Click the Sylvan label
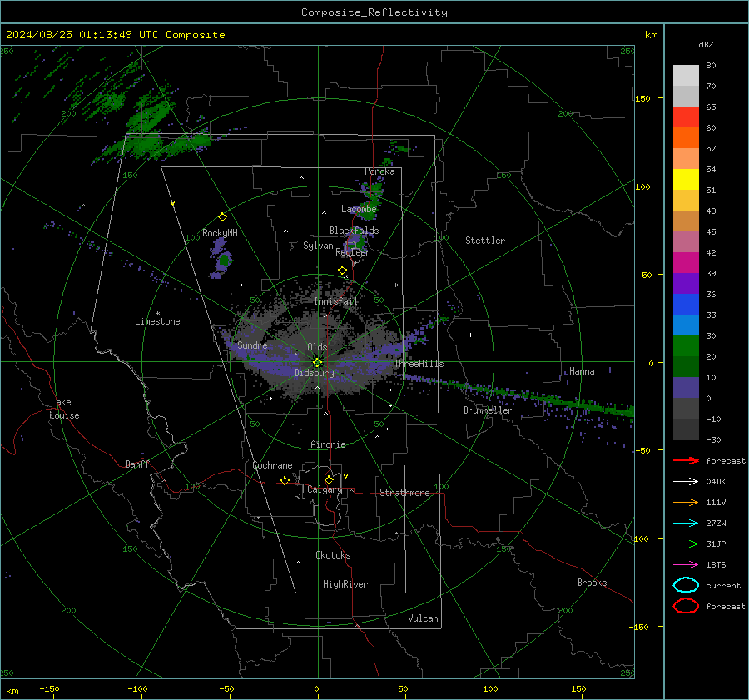The image size is (749, 700). click(318, 246)
